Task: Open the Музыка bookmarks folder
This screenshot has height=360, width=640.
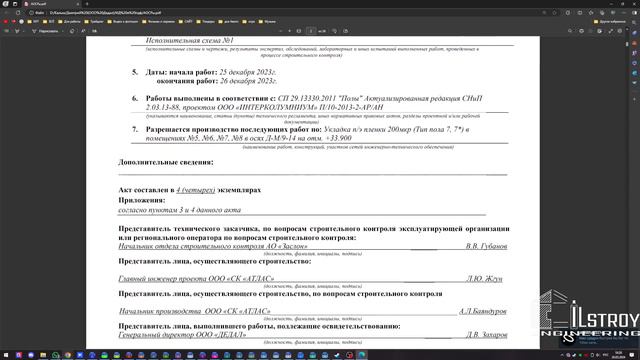Action: [267, 22]
